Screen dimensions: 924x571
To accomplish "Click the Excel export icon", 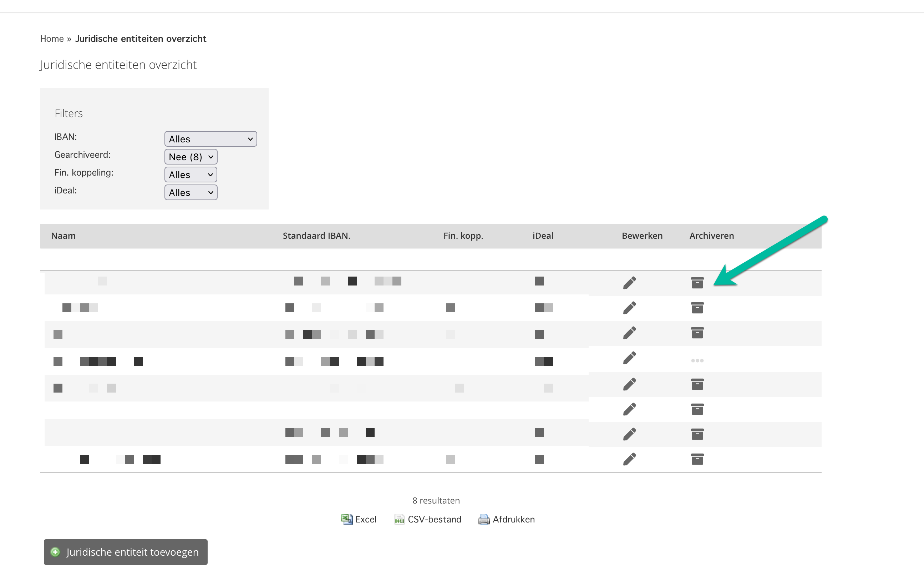I will coord(346,519).
